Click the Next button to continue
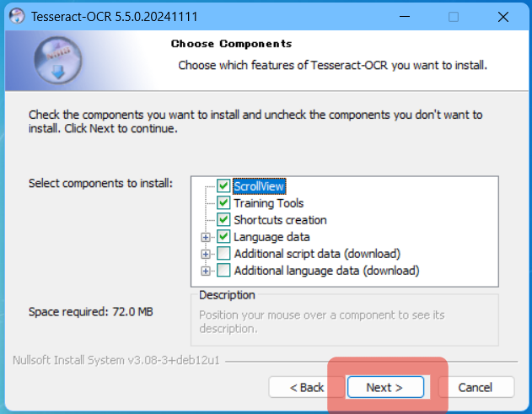 [x=384, y=387]
